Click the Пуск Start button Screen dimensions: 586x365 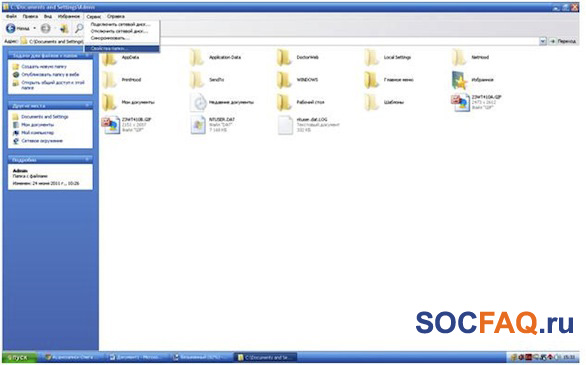tap(19, 358)
